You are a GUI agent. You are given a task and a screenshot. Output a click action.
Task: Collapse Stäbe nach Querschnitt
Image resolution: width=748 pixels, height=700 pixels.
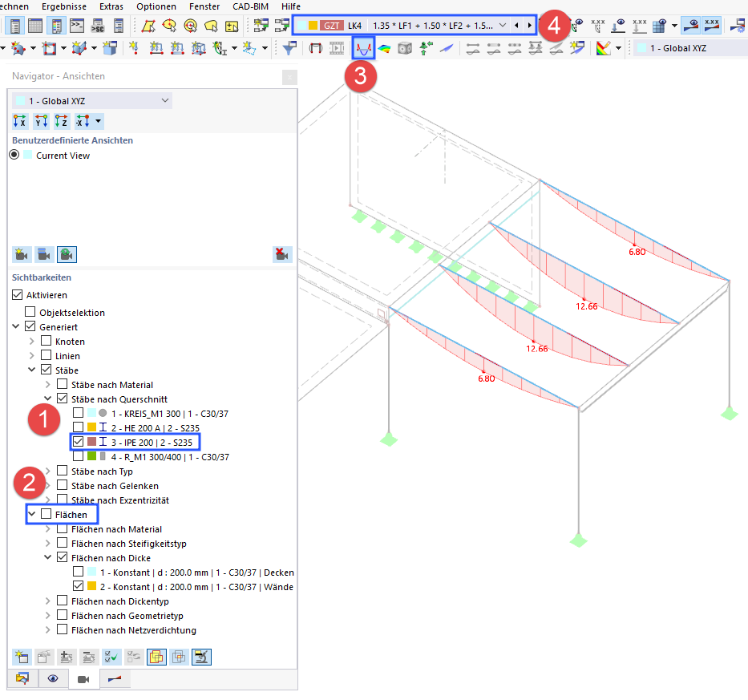click(48, 399)
